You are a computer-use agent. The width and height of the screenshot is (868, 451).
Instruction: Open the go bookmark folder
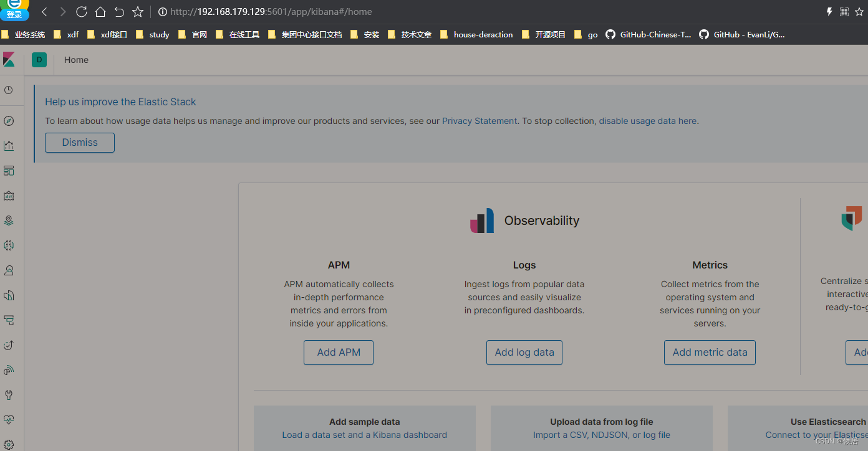586,35
